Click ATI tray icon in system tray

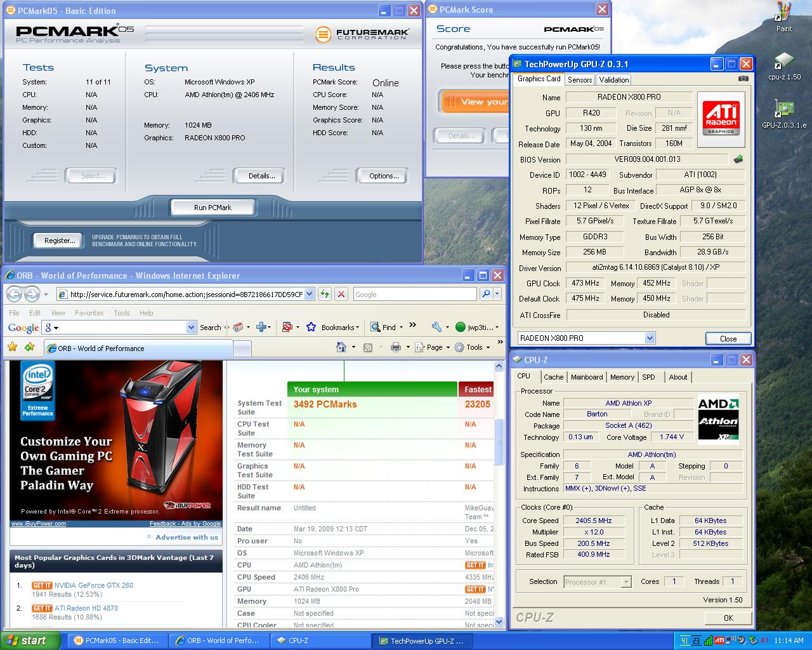click(x=719, y=640)
